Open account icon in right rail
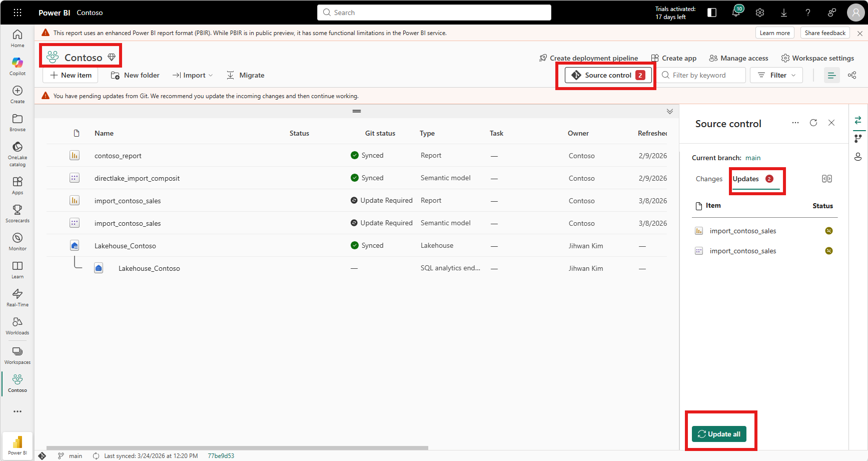The image size is (868, 461). [858, 157]
